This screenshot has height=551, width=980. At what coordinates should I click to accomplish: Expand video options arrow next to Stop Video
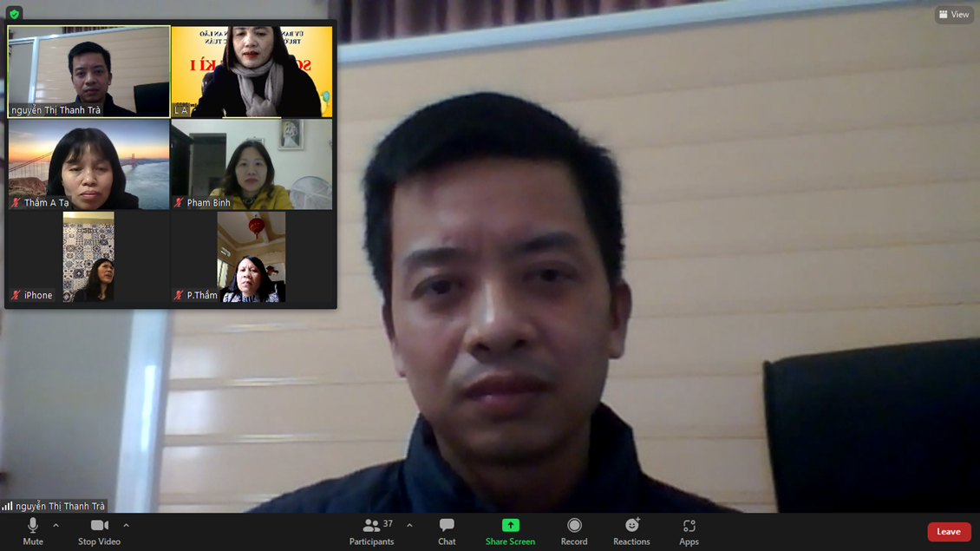[126, 525]
